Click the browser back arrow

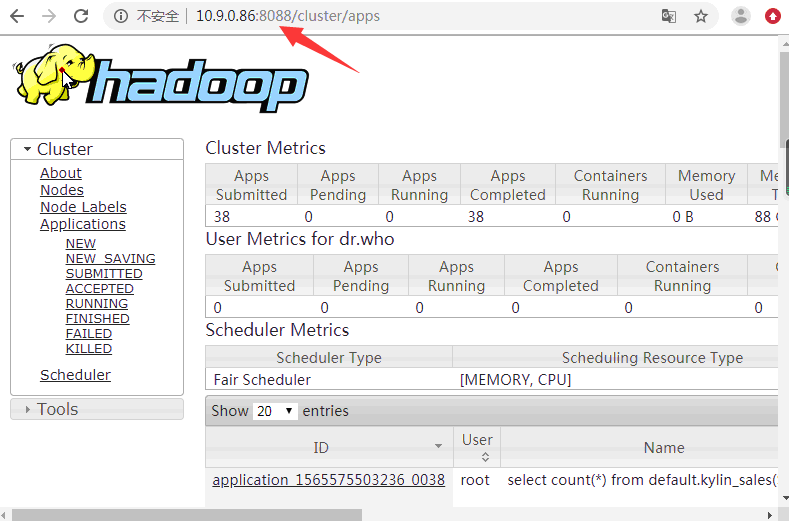pos(20,16)
